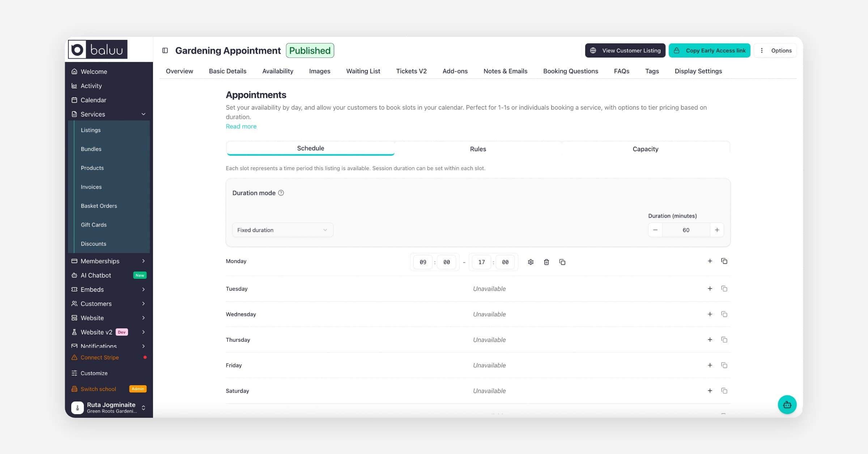Click the user avatar icon
Screen dimensions: 868x454
point(77,408)
